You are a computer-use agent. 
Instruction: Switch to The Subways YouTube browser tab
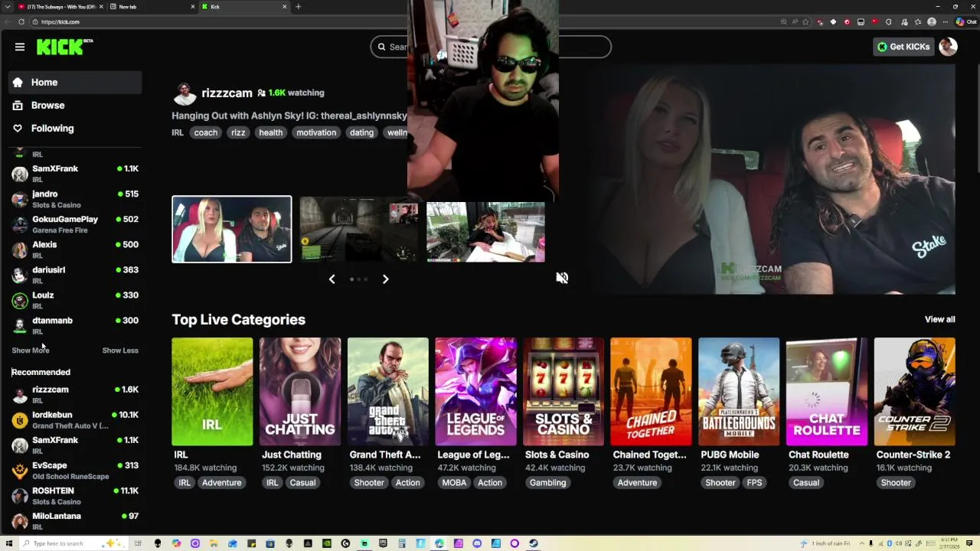click(60, 7)
